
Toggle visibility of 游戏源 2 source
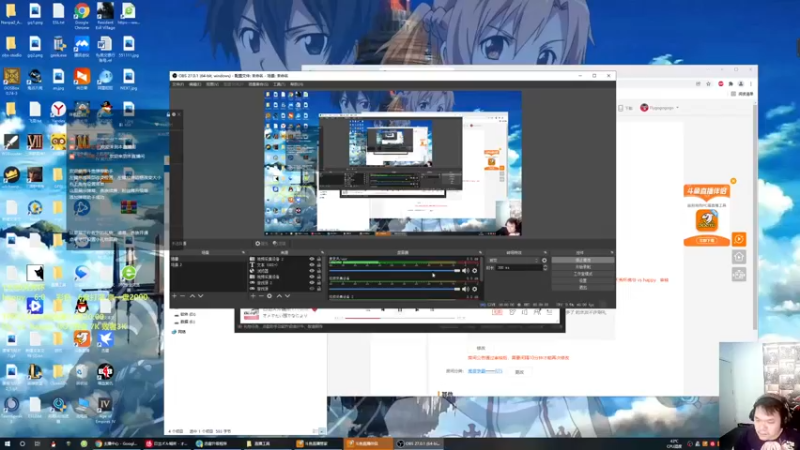(x=312, y=283)
